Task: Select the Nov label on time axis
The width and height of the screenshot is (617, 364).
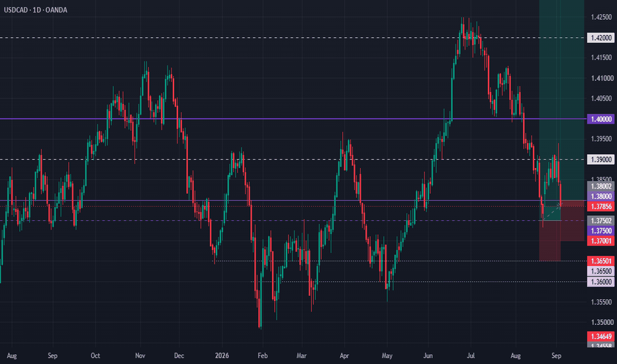Action: [140, 355]
